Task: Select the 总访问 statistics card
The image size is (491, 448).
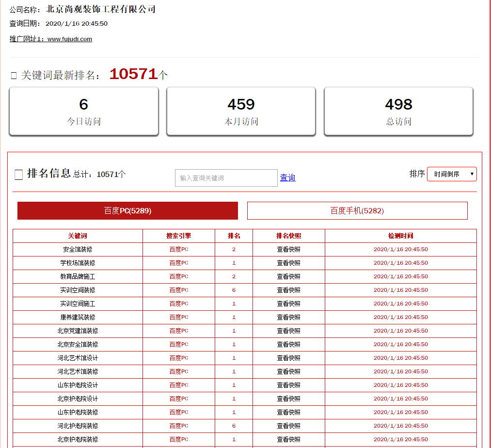Action: click(398, 112)
